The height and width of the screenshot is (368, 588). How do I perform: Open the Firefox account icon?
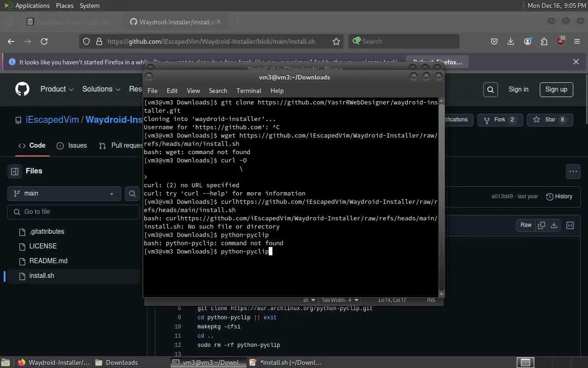click(527, 41)
